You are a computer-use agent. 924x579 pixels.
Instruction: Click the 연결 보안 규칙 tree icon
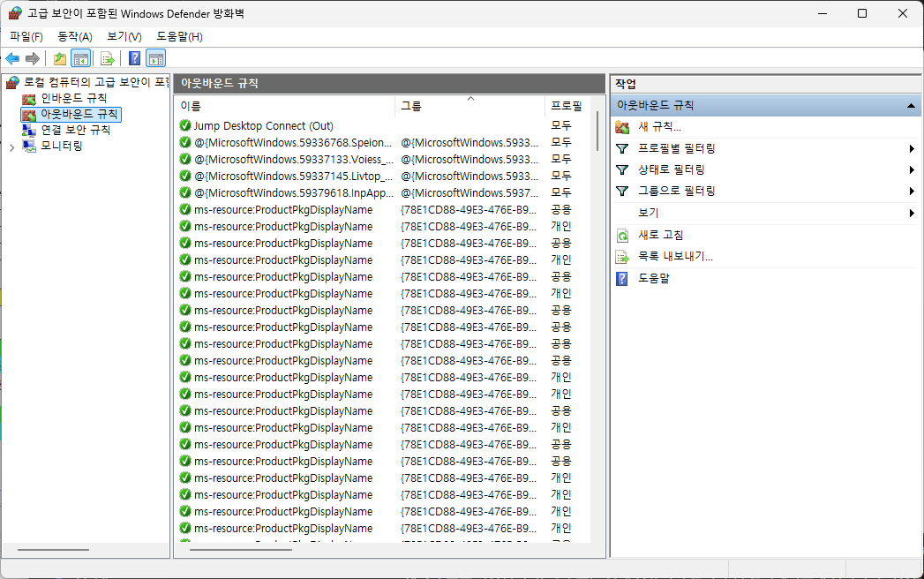29,130
